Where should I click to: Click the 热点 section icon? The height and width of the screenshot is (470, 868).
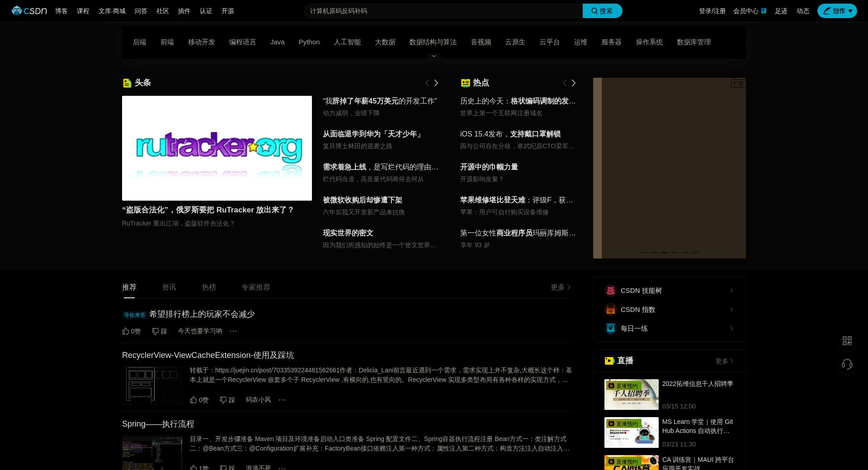[465, 83]
